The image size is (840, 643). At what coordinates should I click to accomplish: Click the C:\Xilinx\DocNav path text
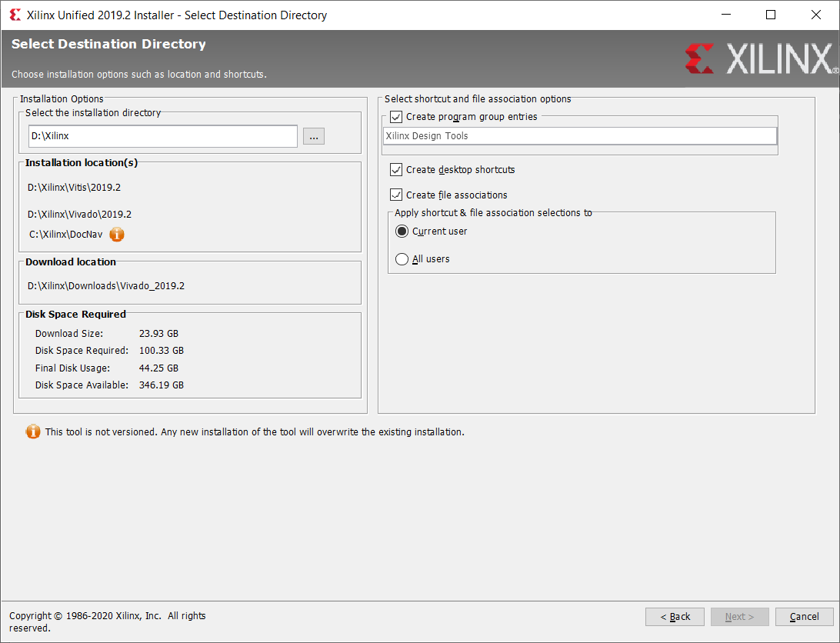tap(66, 235)
